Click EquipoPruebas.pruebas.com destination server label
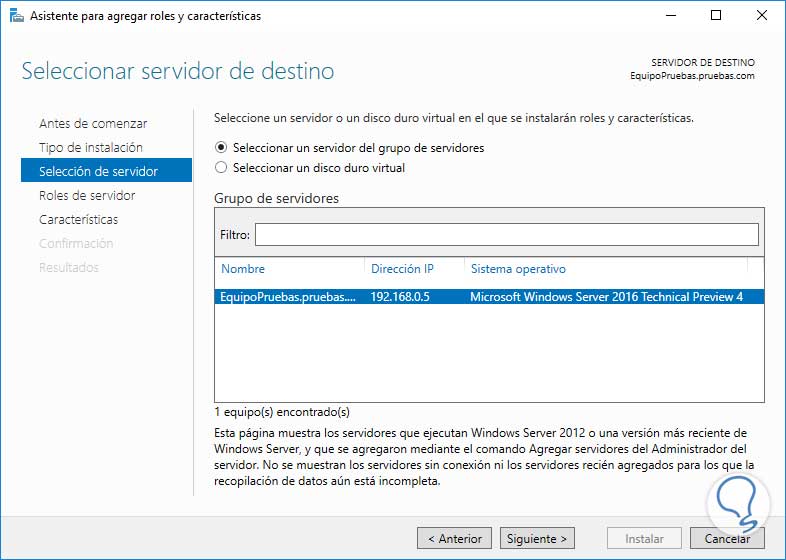 pos(692,76)
